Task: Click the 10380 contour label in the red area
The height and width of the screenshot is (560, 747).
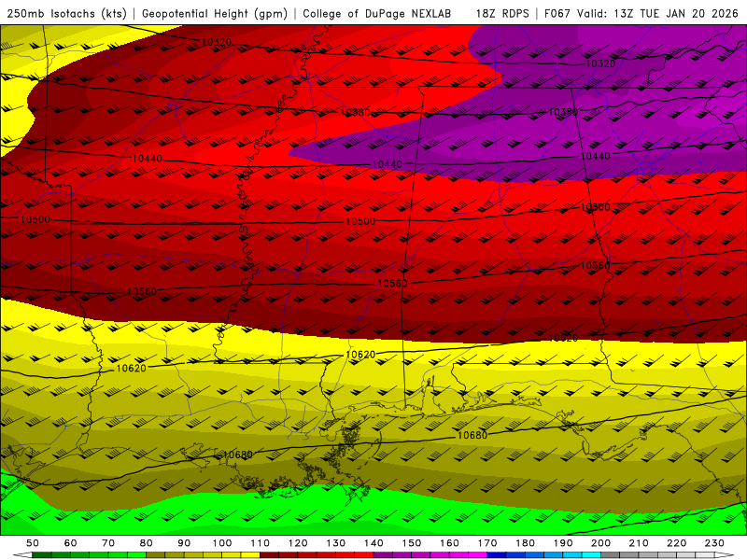Action: coord(356,113)
